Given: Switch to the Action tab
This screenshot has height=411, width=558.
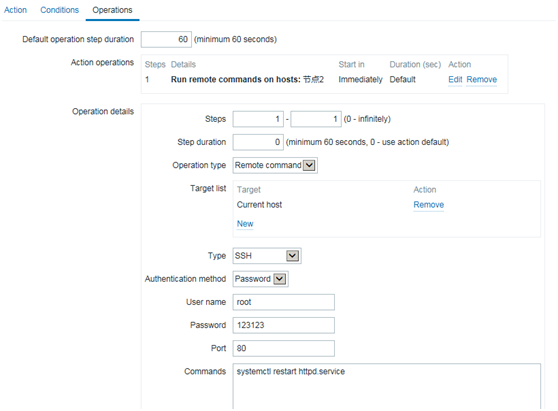Looking at the screenshot, I should point(15,10).
